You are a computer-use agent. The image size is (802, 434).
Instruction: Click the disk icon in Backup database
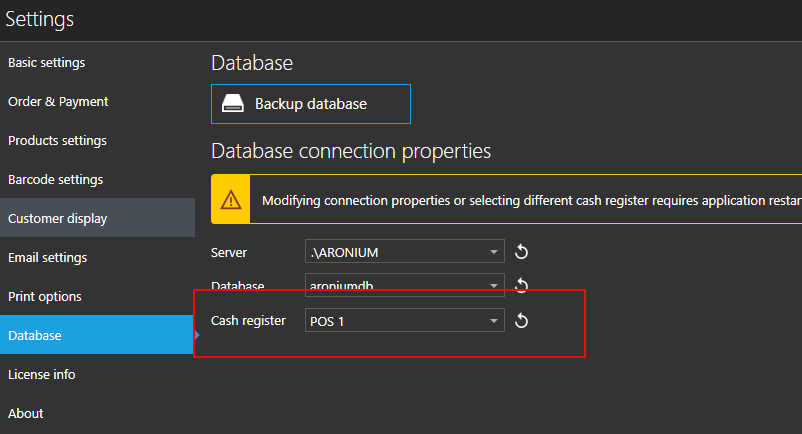click(233, 104)
